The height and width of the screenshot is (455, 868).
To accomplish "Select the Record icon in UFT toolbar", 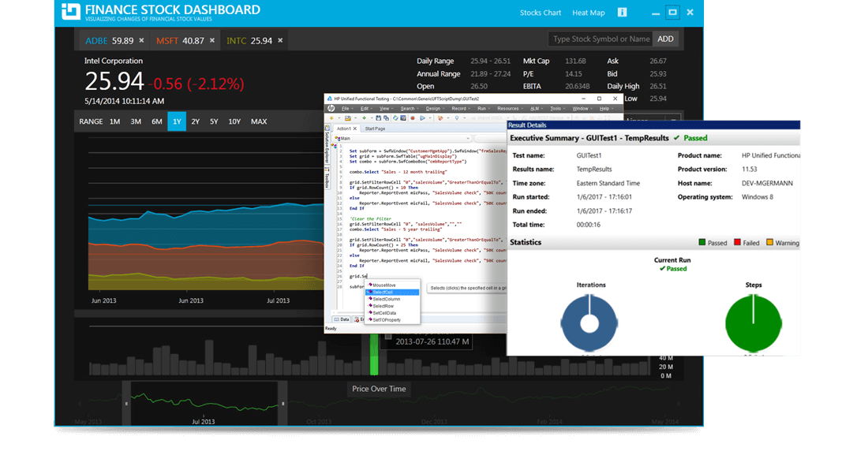I will coord(413,118).
